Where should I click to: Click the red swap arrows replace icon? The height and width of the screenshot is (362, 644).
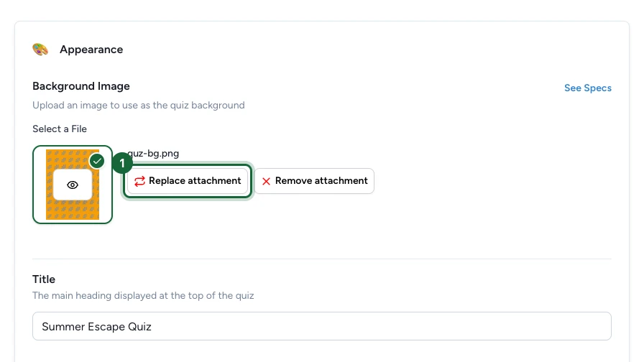139,181
